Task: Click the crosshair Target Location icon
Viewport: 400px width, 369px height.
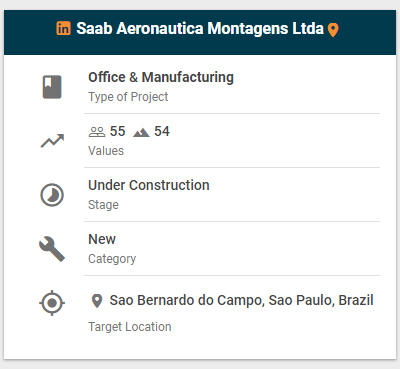Action: pos(52,303)
